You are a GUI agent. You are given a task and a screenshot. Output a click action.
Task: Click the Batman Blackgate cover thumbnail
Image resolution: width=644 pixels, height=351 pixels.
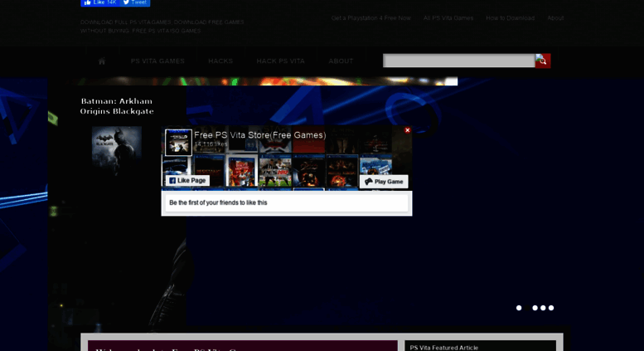tap(117, 150)
